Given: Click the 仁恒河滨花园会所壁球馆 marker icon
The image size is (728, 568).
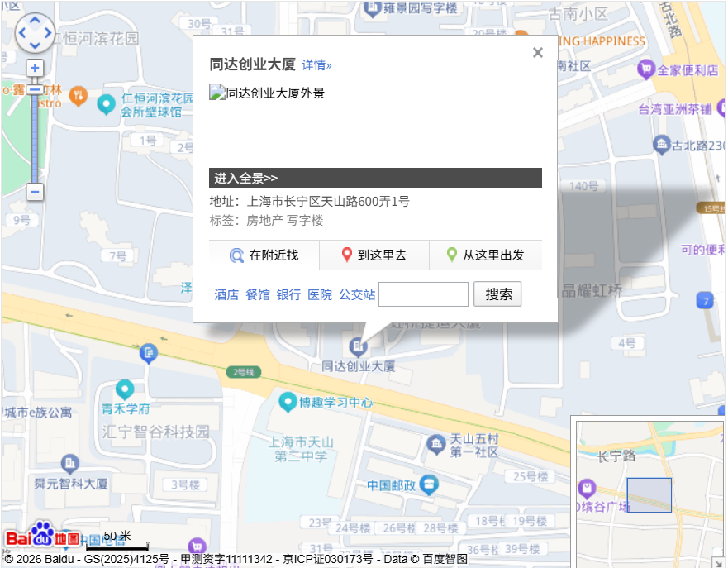Looking at the screenshot, I should coord(106,105).
